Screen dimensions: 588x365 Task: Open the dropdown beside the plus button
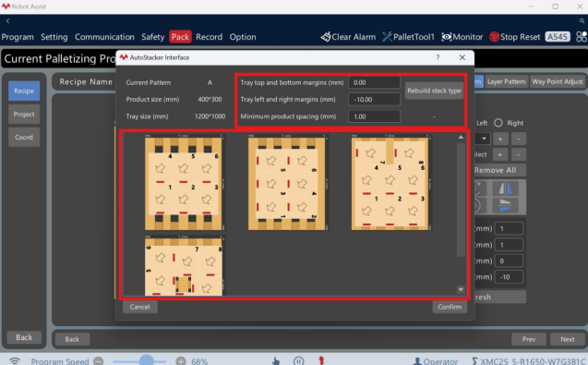483,139
